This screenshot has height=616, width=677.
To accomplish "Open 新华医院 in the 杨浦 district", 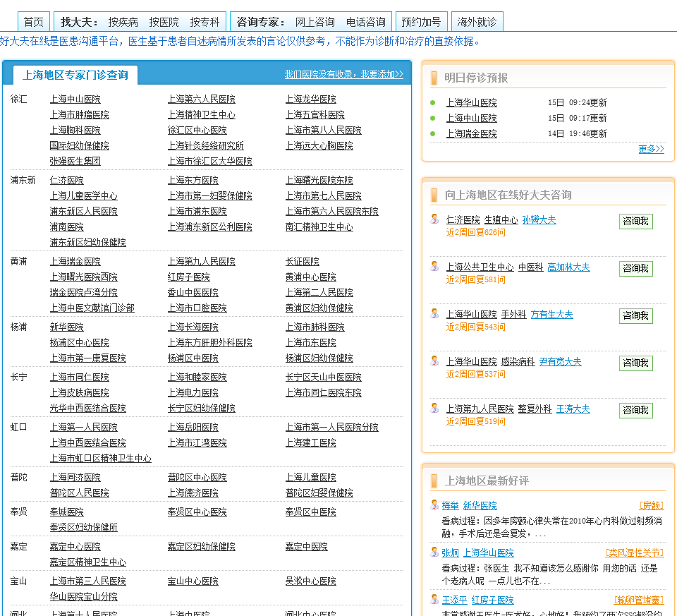I will (x=66, y=327).
